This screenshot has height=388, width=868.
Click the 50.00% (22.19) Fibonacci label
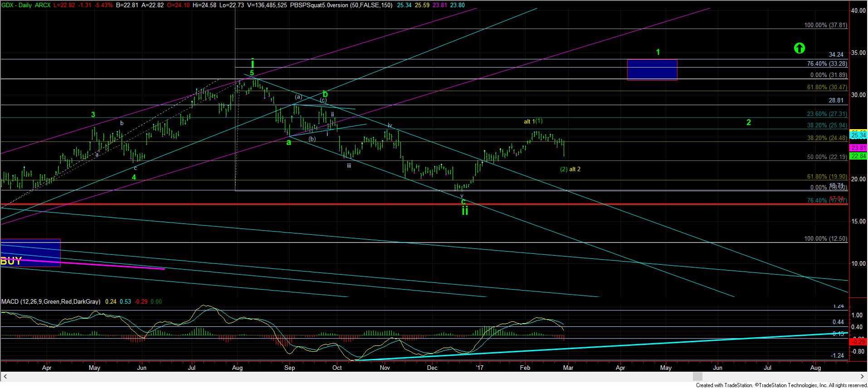[x=827, y=157]
